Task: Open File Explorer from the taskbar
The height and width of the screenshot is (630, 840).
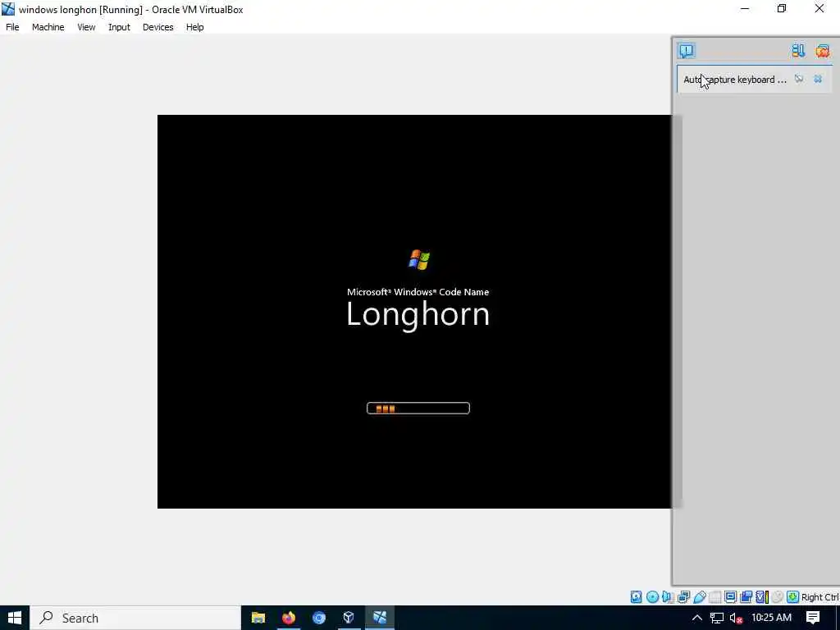Action: (258, 618)
